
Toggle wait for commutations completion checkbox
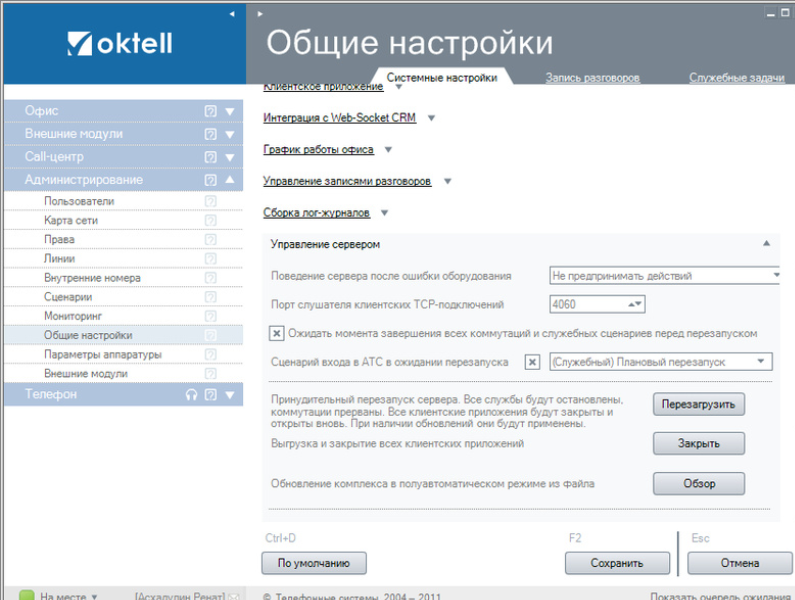pos(278,333)
